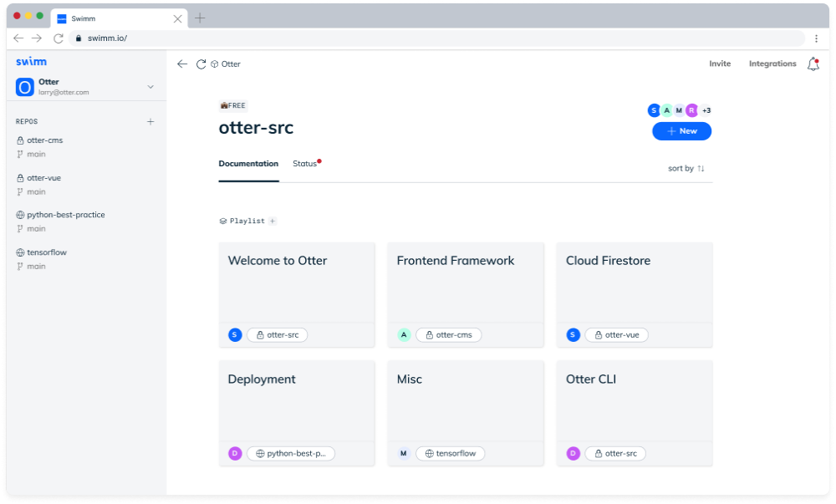The image size is (836, 504).
Task: Expand the Otter workspace dropdown chevron
Action: coord(150,87)
